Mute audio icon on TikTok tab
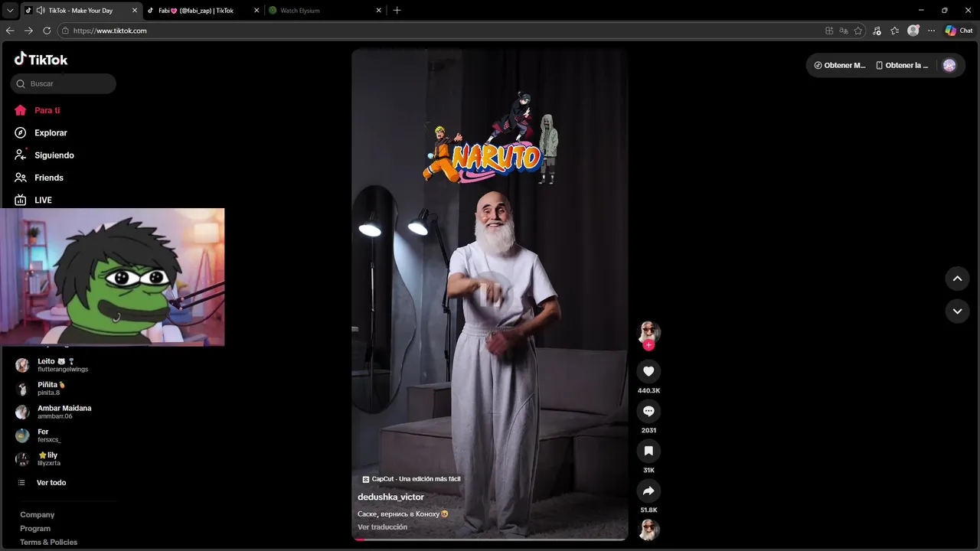980x551 pixels. pos(40,11)
